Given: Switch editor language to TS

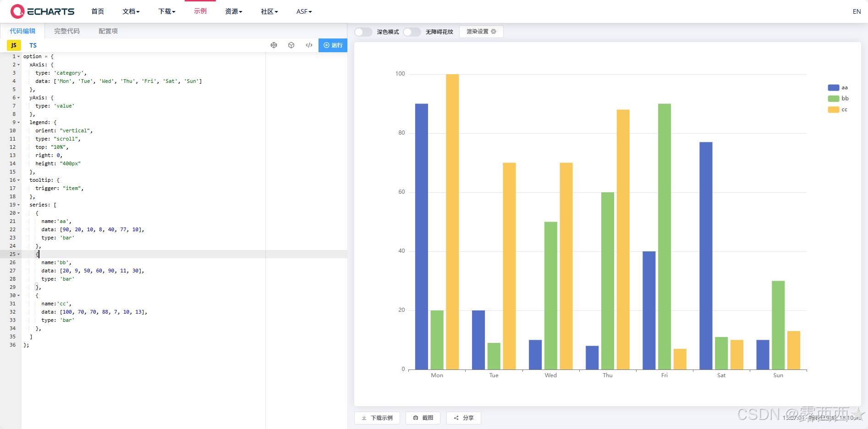Looking at the screenshot, I should point(33,45).
